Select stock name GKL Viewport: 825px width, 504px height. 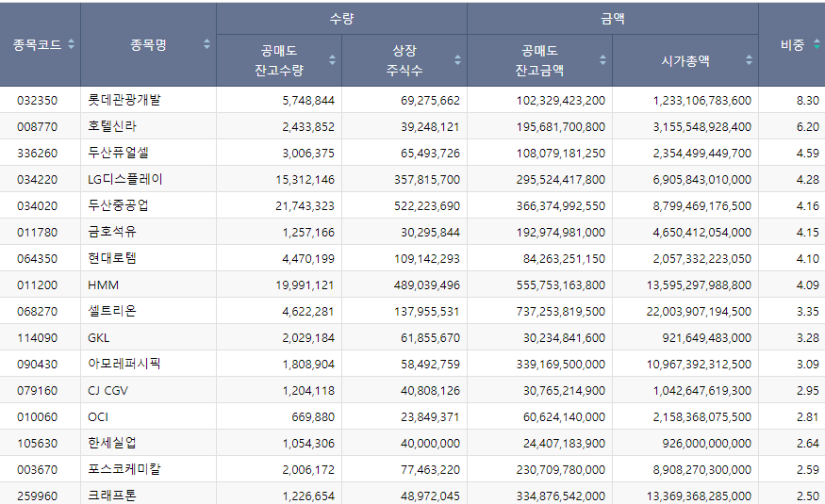coord(99,337)
